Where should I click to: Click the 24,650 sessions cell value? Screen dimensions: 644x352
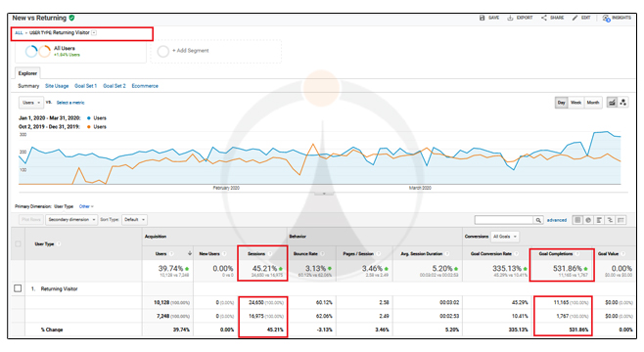click(x=256, y=303)
